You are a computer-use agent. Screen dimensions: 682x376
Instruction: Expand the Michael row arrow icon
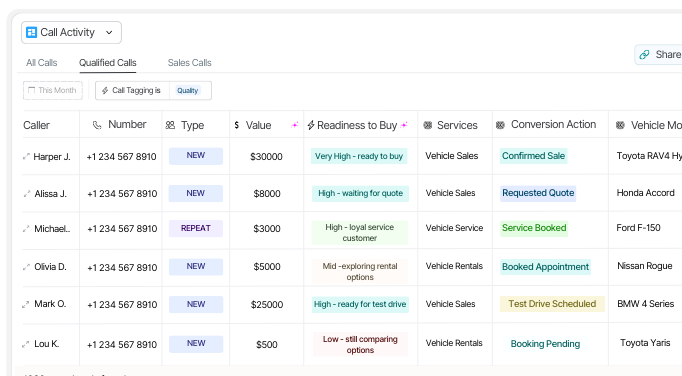(x=27, y=228)
